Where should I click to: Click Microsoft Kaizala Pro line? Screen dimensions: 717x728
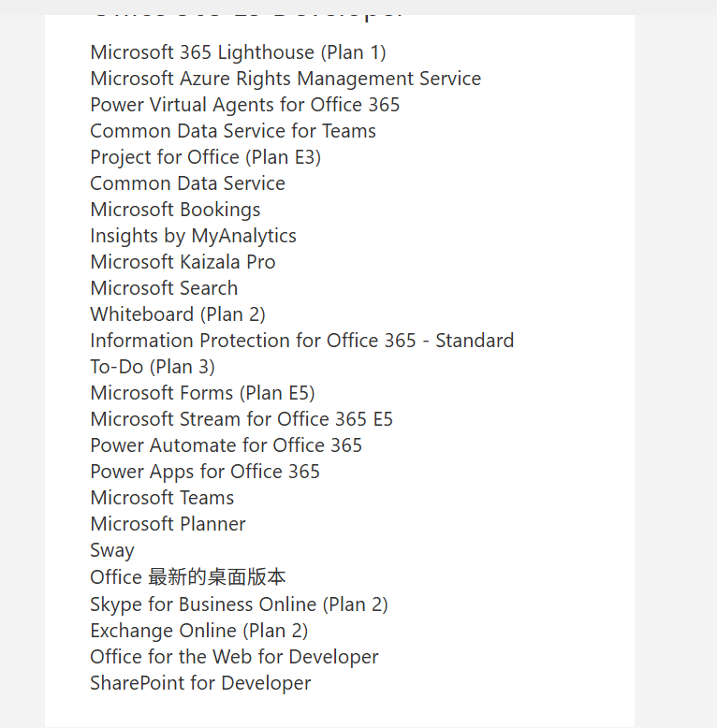183,262
